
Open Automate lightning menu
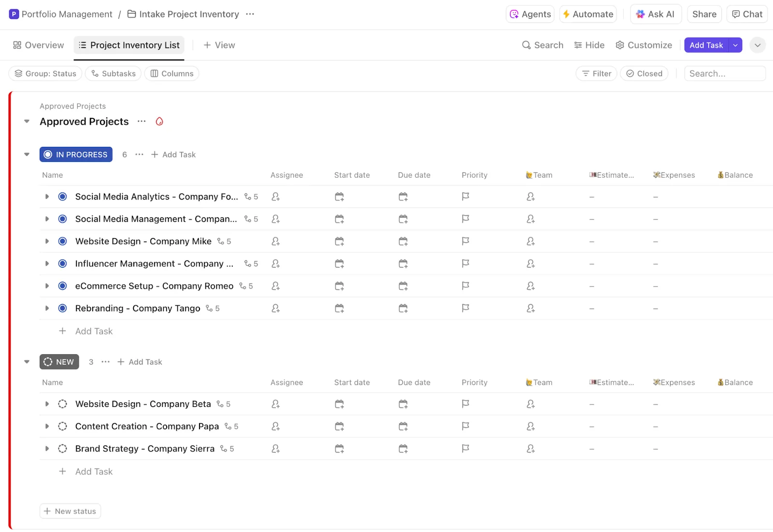click(x=588, y=14)
